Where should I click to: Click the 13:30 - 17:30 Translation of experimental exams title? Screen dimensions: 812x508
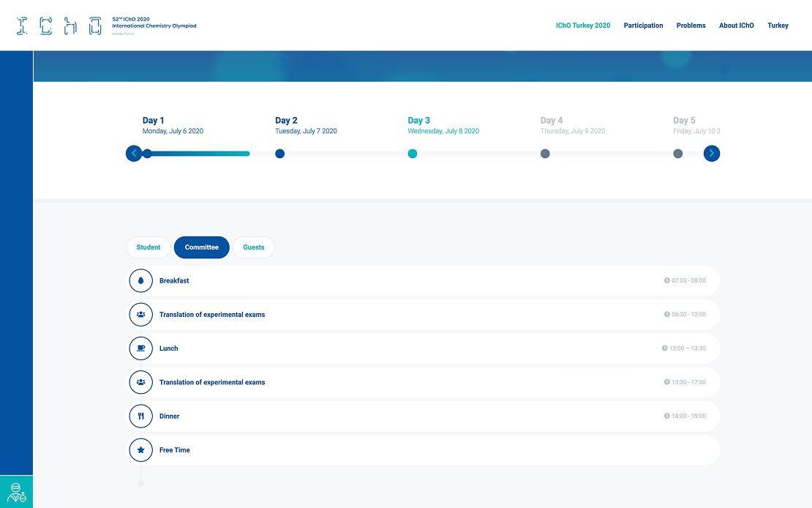pyautogui.click(x=212, y=383)
